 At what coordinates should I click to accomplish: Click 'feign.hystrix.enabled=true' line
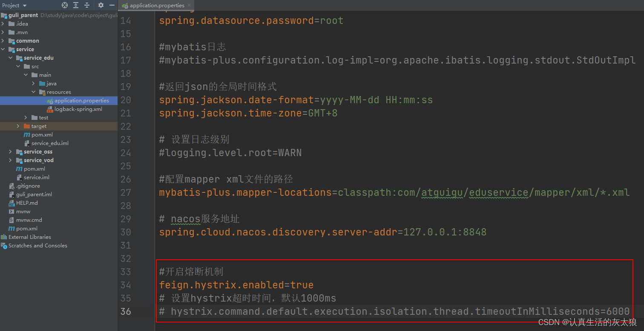point(236,285)
